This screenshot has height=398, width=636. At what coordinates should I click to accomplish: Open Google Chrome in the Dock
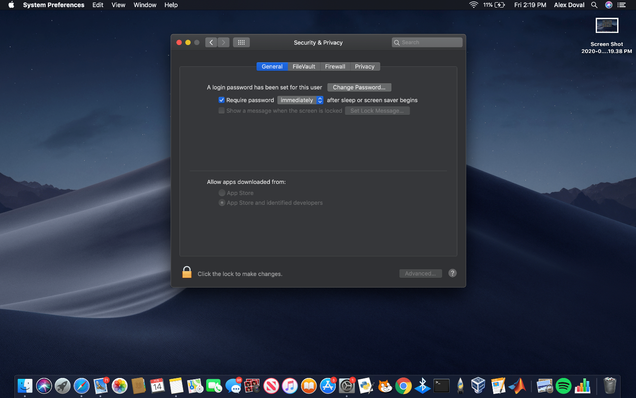pos(403,386)
